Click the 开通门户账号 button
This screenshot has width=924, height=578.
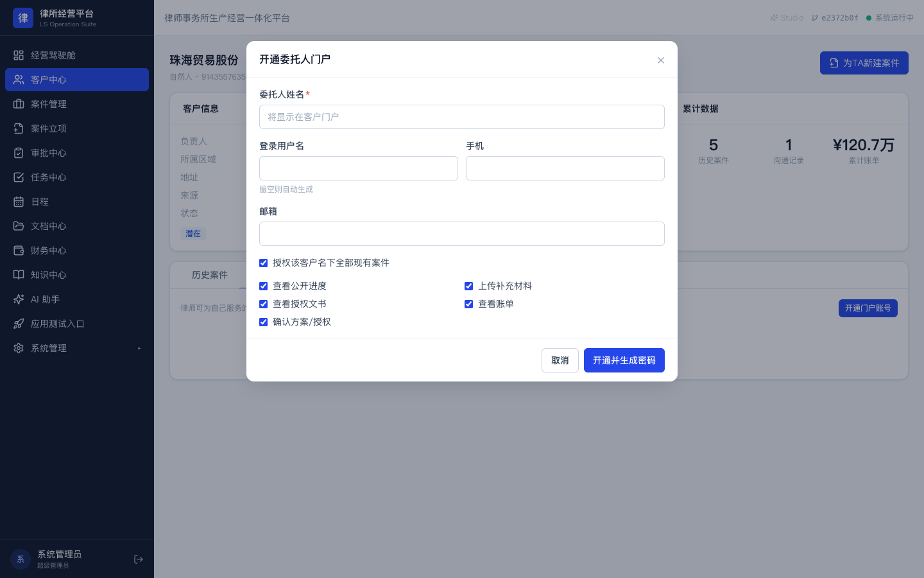click(868, 308)
